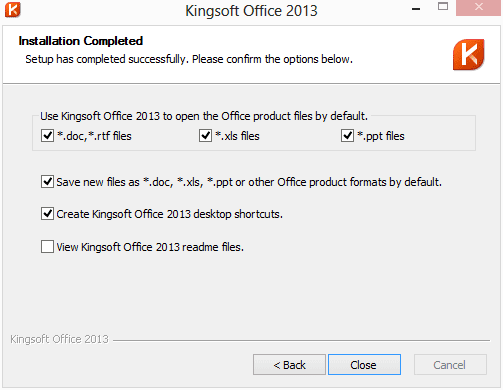Click the large orange Kingsoft logo in header
This screenshot has height=390, width=503.
[468, 55]
